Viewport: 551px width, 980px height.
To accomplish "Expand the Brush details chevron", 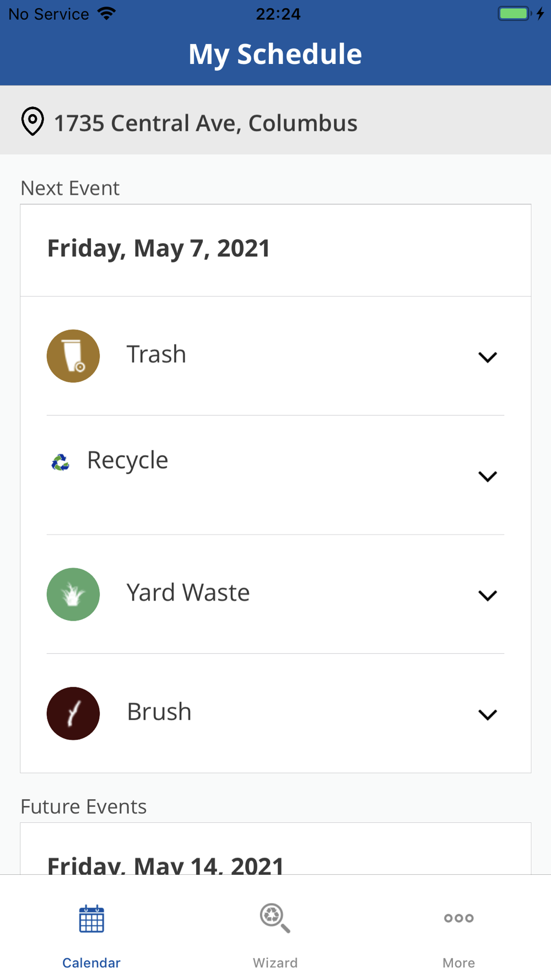I will tap(488, 714).
